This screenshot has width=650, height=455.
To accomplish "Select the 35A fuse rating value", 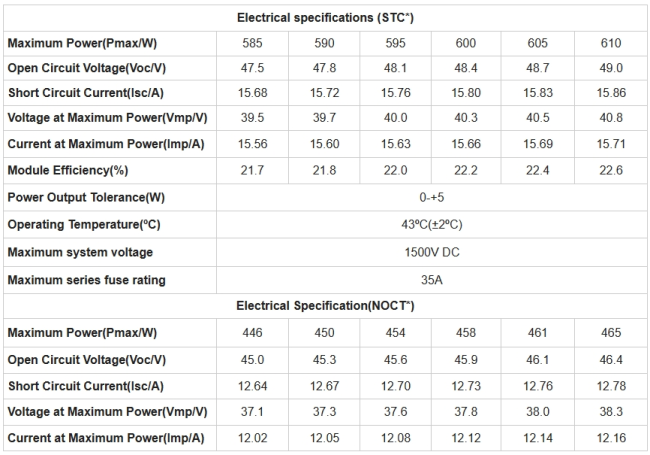I will [x=431, y=279].
